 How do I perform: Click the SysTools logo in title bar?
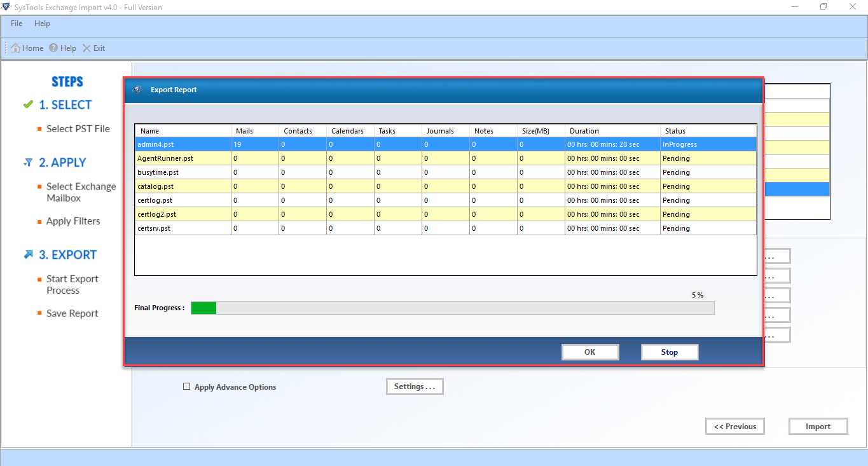click(6, 8)
